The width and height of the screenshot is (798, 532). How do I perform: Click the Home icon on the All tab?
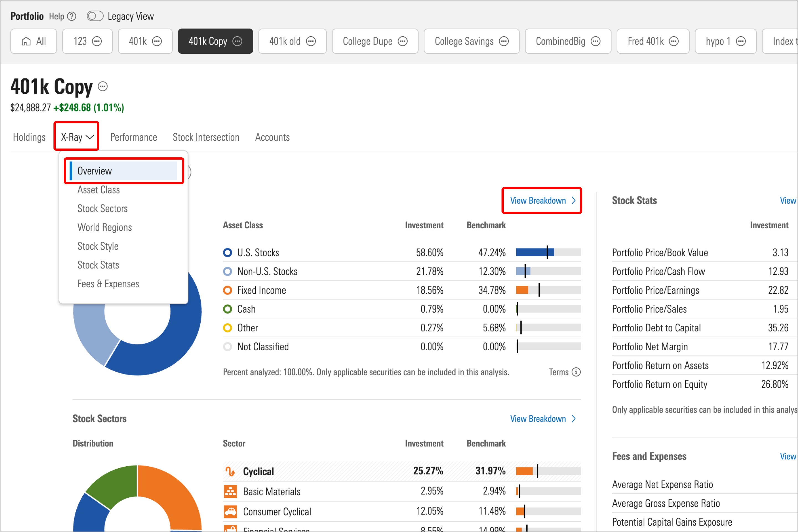pos(27,41)
